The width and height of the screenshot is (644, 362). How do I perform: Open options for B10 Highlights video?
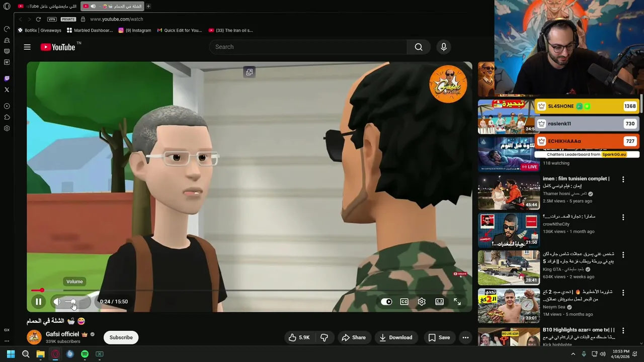(x=623, y=330)
